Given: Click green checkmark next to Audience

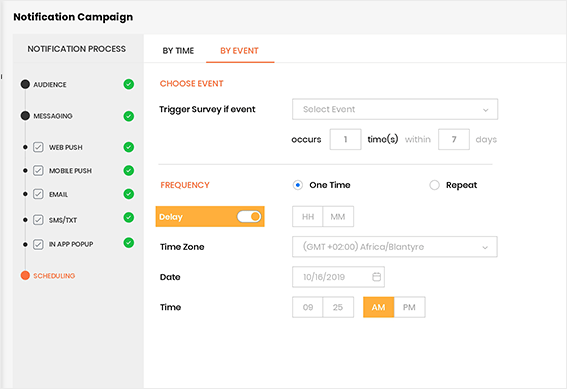Looking at the screenshot, I should coord(129,84).
